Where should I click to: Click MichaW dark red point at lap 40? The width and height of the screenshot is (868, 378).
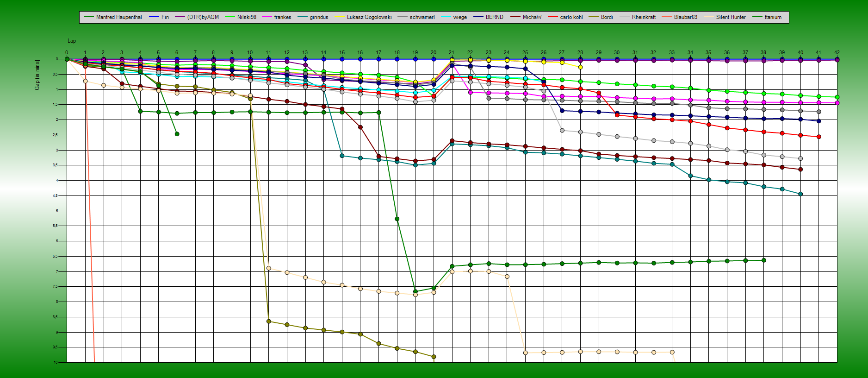(800, 169)
